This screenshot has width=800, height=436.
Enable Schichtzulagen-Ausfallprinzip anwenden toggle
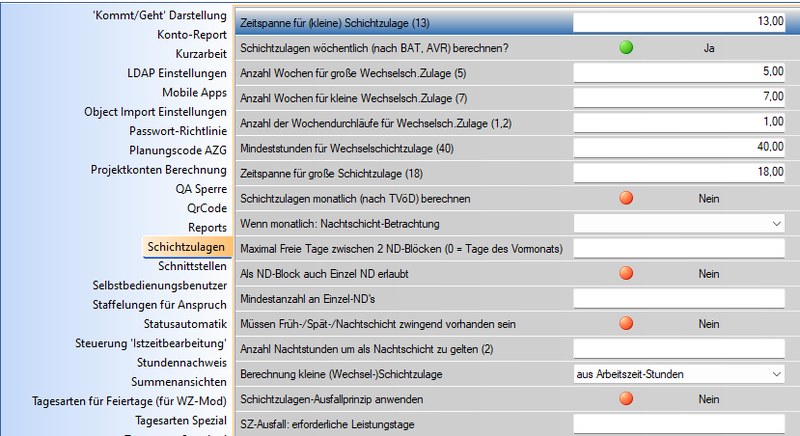(x=626, y=398)
